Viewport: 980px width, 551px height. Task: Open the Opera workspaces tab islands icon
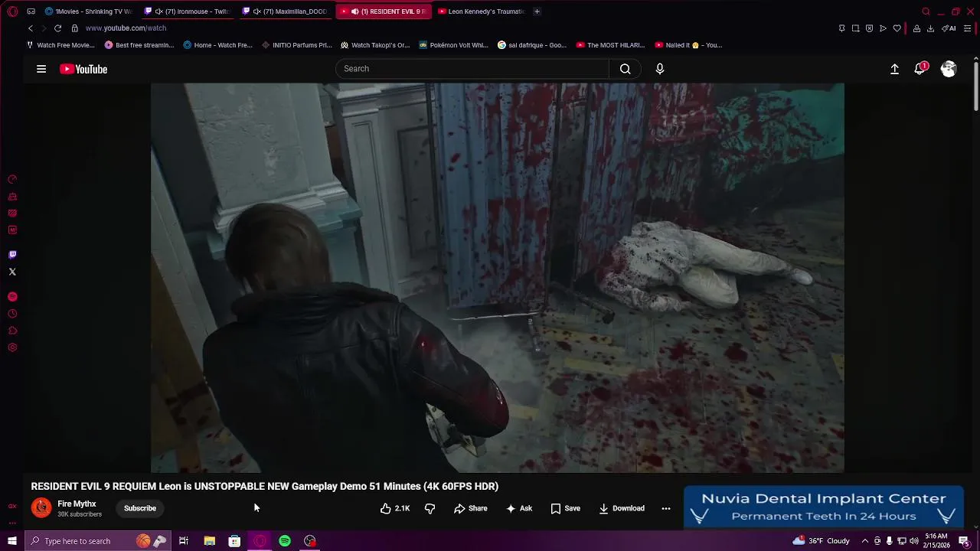tap(31, 11)
